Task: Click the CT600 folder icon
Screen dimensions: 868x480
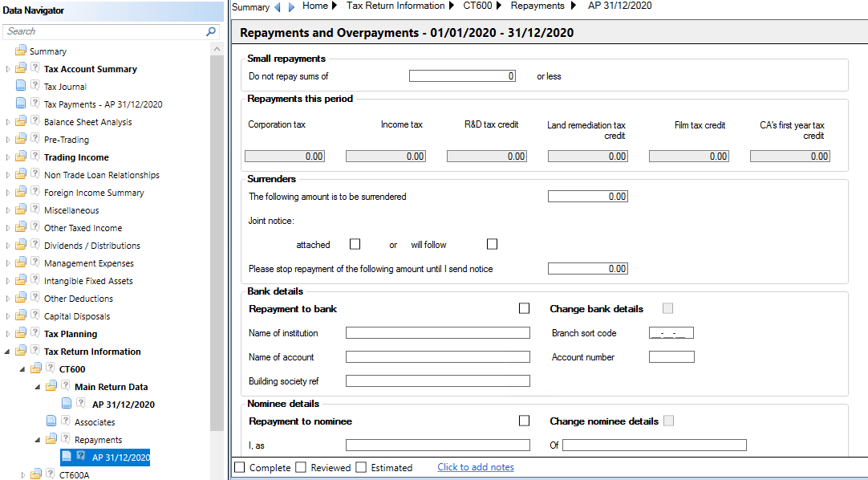Action: [36, 369]
